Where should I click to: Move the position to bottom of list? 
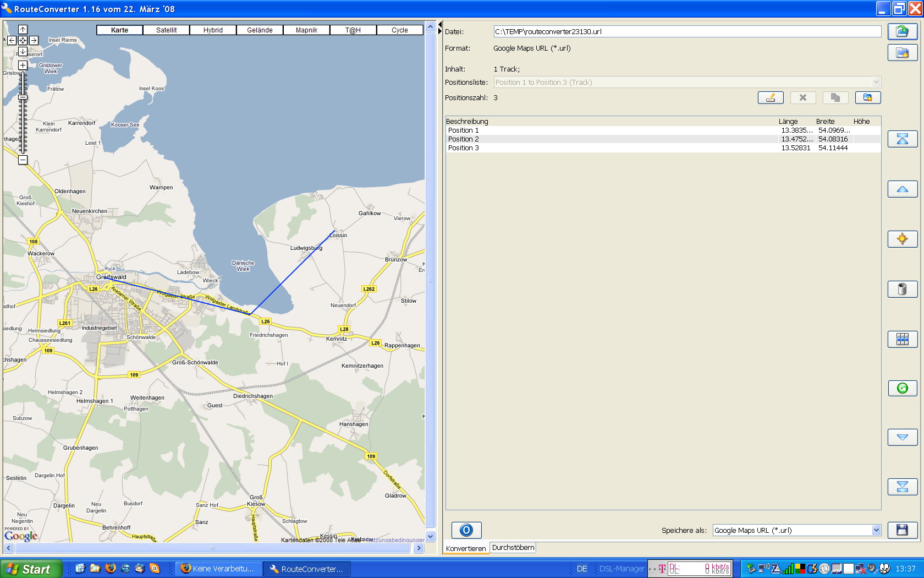coord(902,487)
